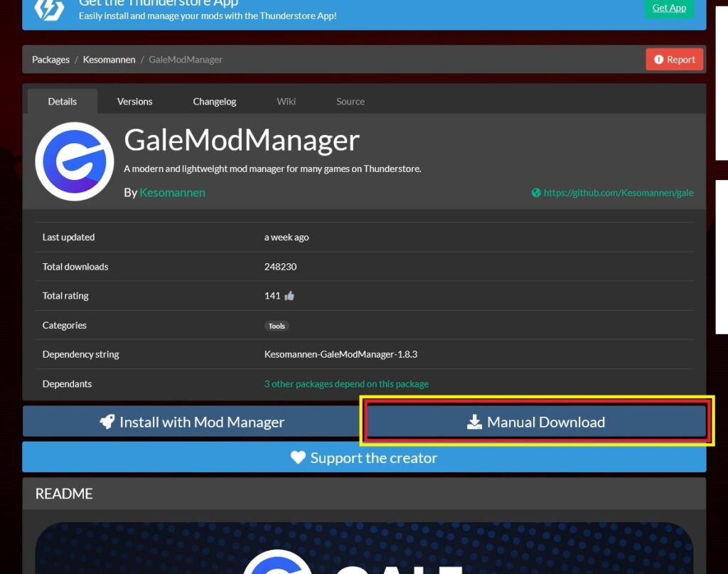The image size is (728, 574).
Task: Click the Install with Mod Manager button
Action: [192, 421]
